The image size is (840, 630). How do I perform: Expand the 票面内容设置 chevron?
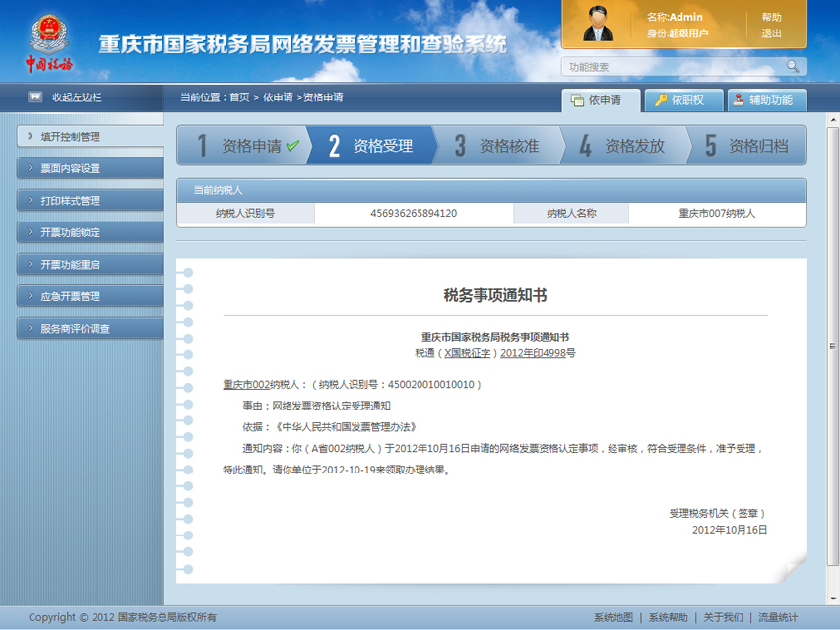[30, 167]
